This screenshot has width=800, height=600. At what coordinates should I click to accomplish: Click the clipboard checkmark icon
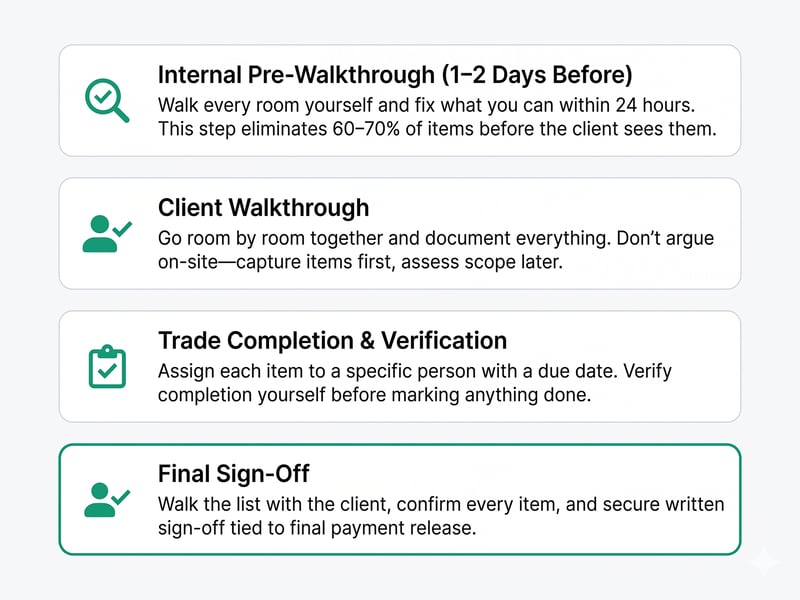coord(107,366)
